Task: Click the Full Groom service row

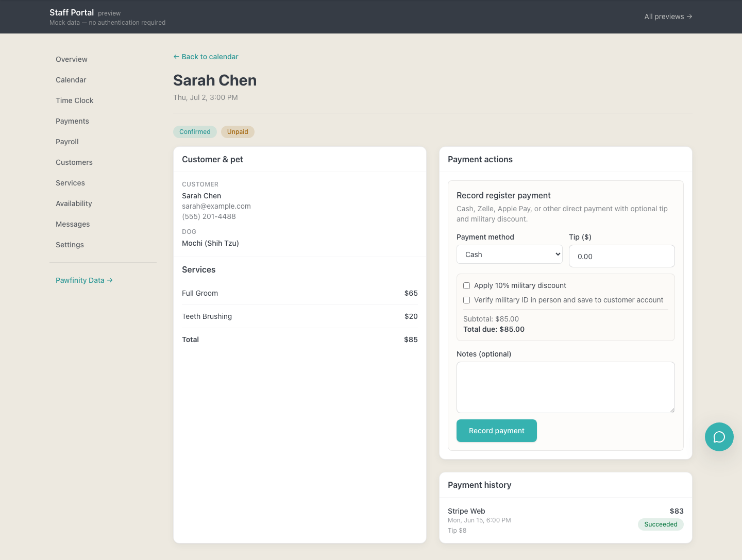Action: click(x=299, y=293)
